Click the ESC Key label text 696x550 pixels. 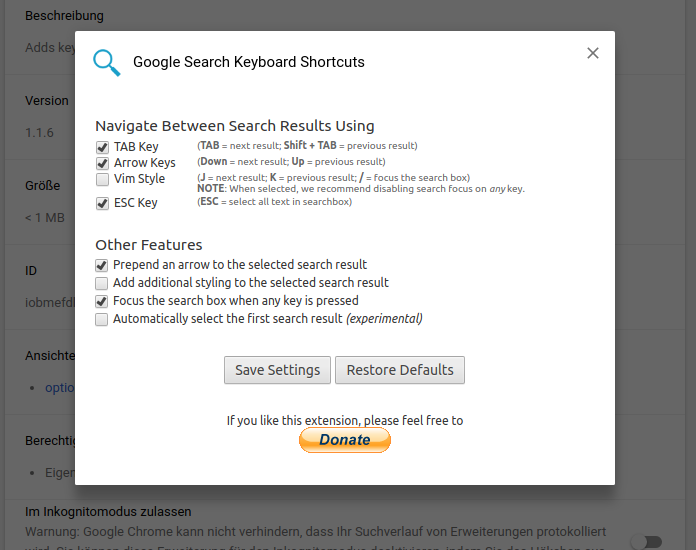pyautogui.click(x=135, y=203)
